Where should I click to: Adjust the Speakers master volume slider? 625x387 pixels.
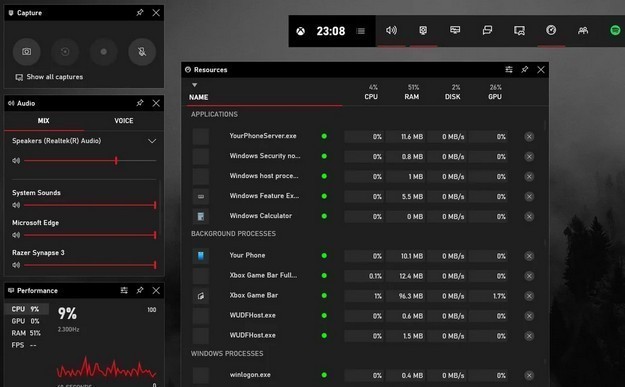[x=90, y=161]
